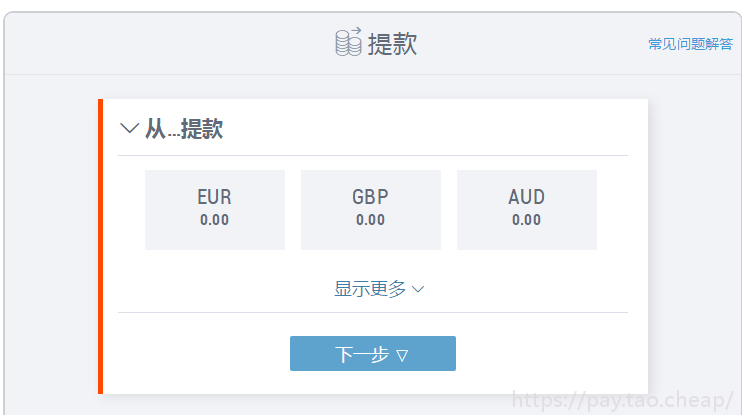Click the pay.tao.cheap watermark URL
The width and height of the screenshot is (742, 415).
coord(622,400)
